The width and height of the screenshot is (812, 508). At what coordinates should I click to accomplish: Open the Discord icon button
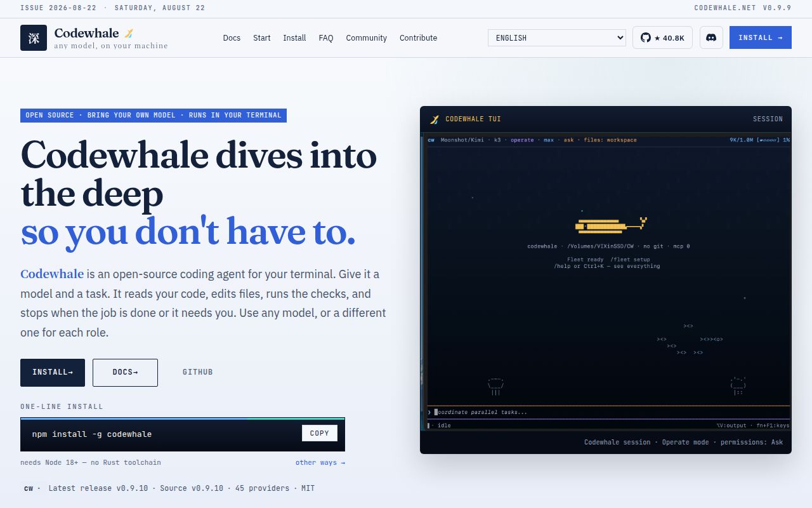711,37
